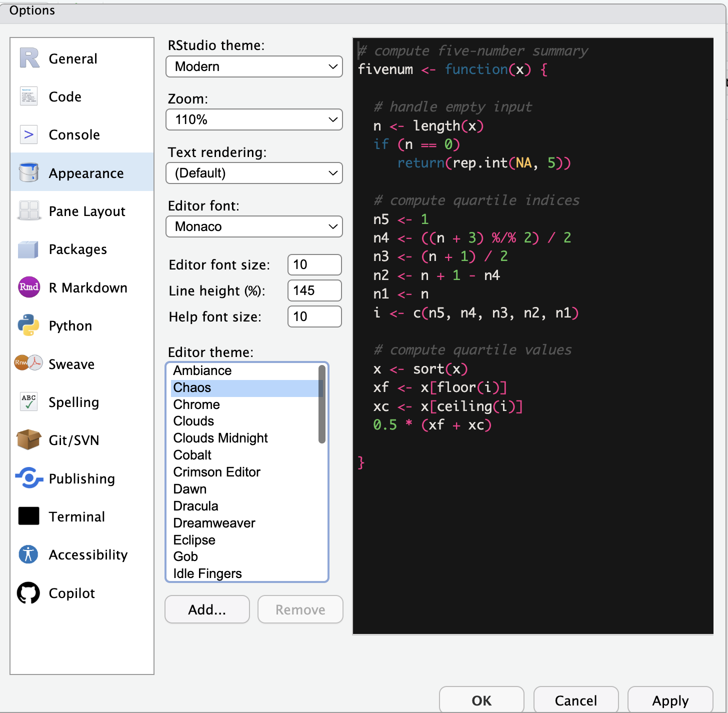Open the Sweave settings icon
Image resolution: width=728 pixels, height=713 pixels.
point(28,363)
